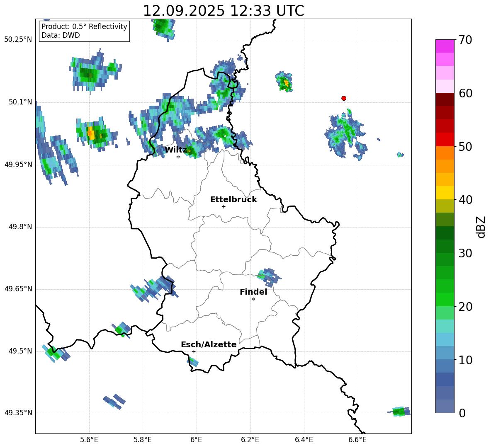This screenshot has width=491, height=448.
Task: Click the title 12.09.2025 12:33 UTC
Action: [224, 11]
